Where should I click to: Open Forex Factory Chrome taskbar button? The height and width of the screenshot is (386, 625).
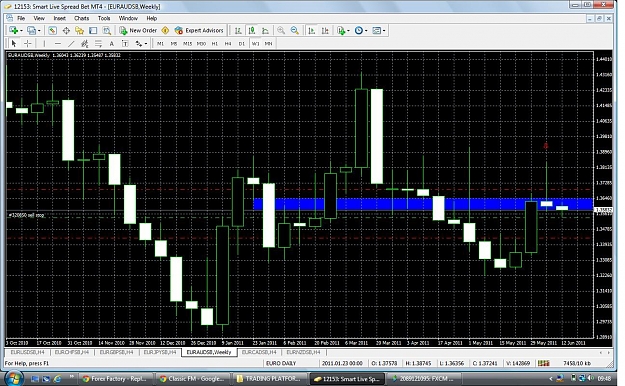[115, 378]
